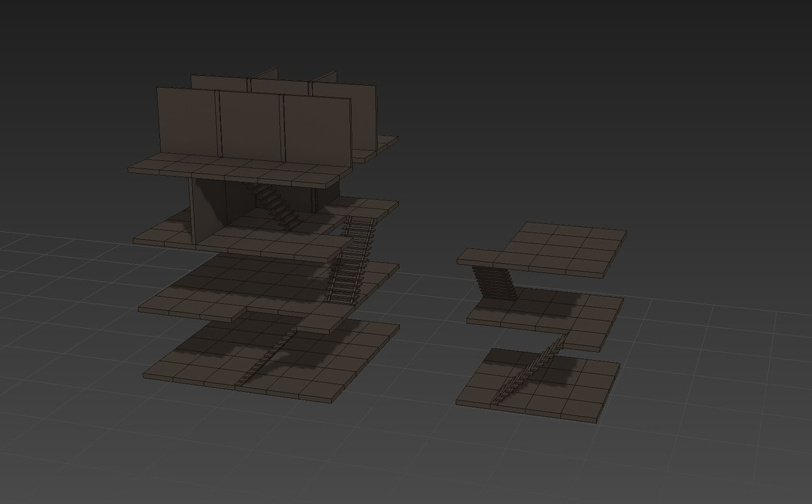Click the staircase beneath the left building's top floor
This screenshot has width=812, height=504.
pyautogui.click(x=275, y=205)
